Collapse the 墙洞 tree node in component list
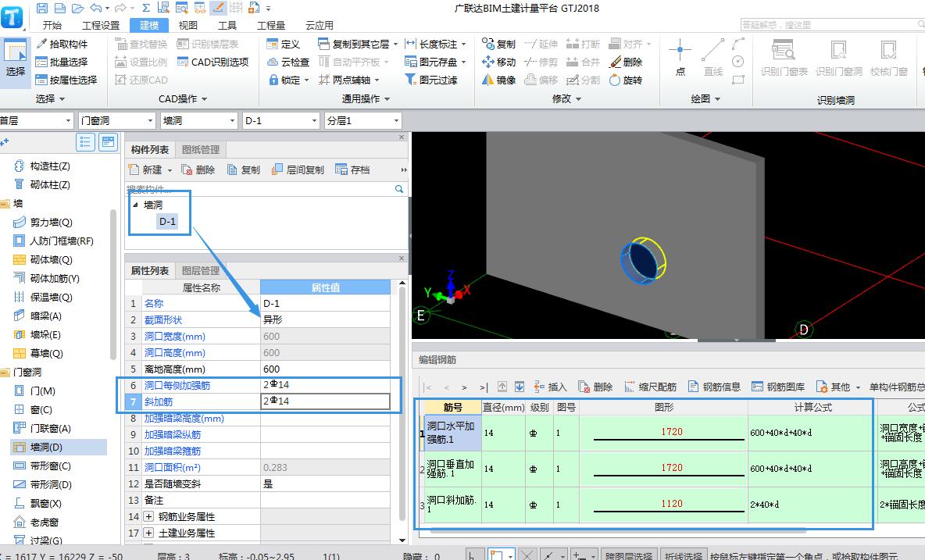This screenshot has width=925, height=560. point(135,205)
